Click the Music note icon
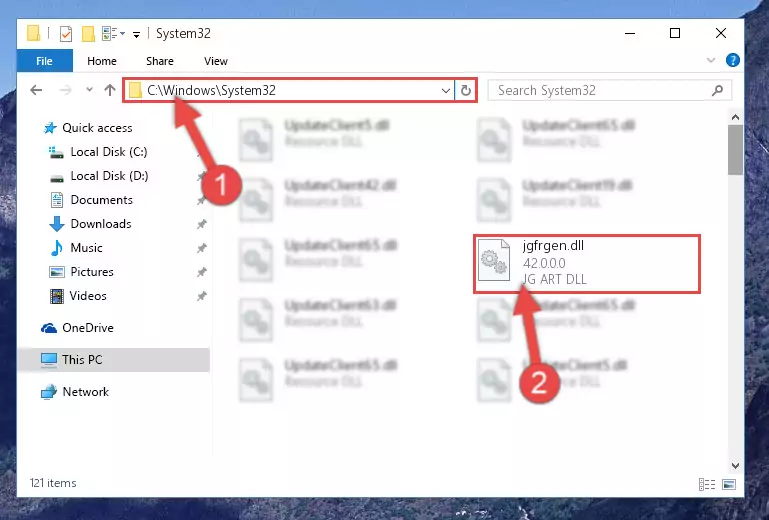Image resolution: width=769 pixels, height=520 pixels. [57, 248]
